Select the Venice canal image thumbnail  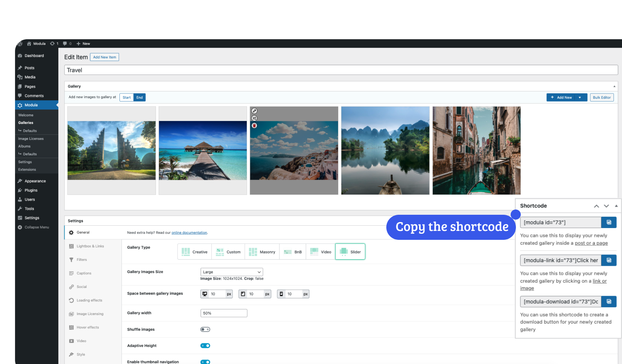coord(477,150)
